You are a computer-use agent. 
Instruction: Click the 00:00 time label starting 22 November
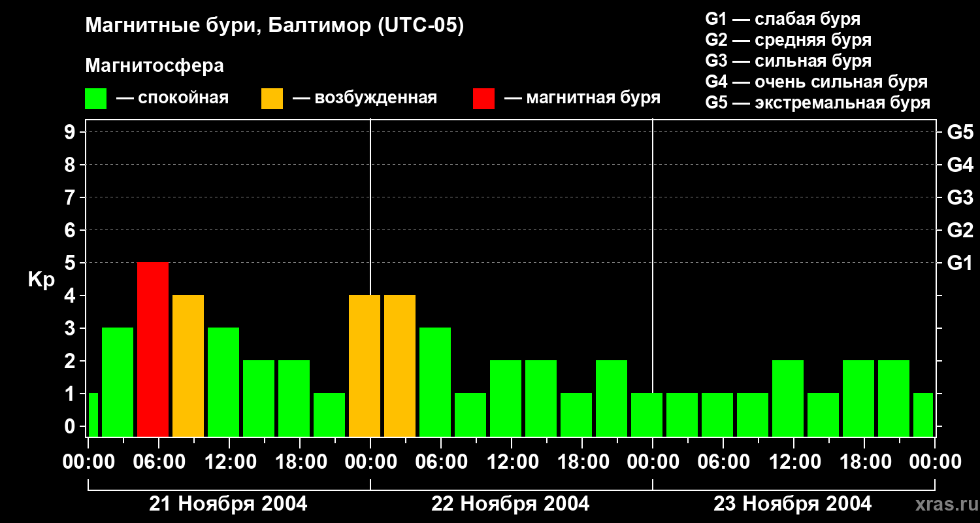click(x=370, y=462)
